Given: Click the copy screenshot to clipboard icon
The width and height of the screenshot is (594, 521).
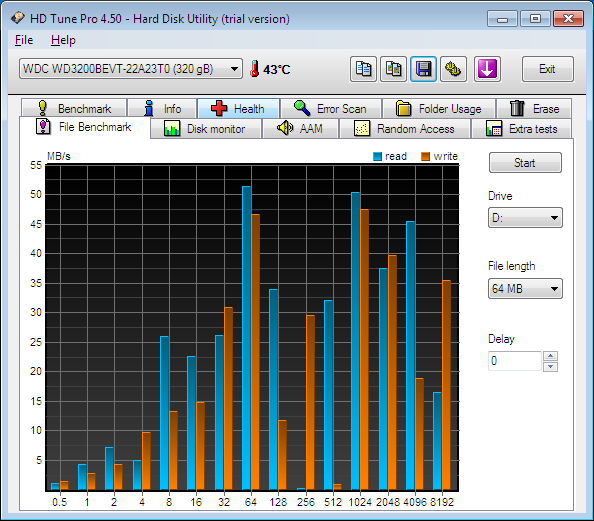Looking at the screenshot, I should pos(394,69).
